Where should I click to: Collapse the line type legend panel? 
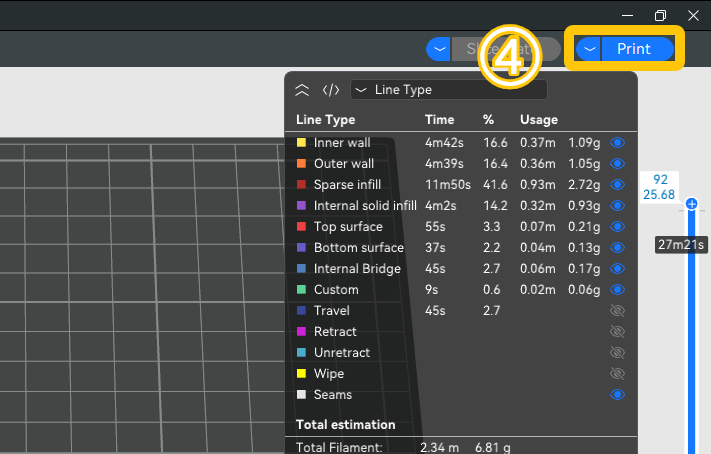click(302, 90)
